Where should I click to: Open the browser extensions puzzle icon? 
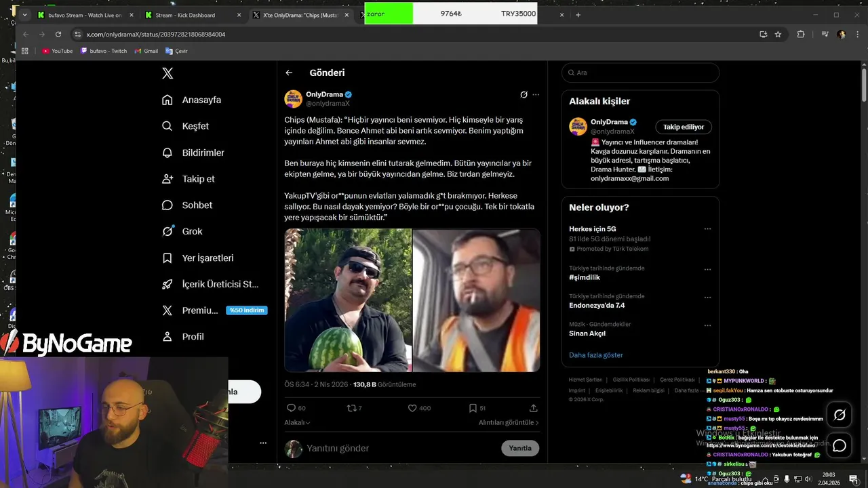point(801,34)
